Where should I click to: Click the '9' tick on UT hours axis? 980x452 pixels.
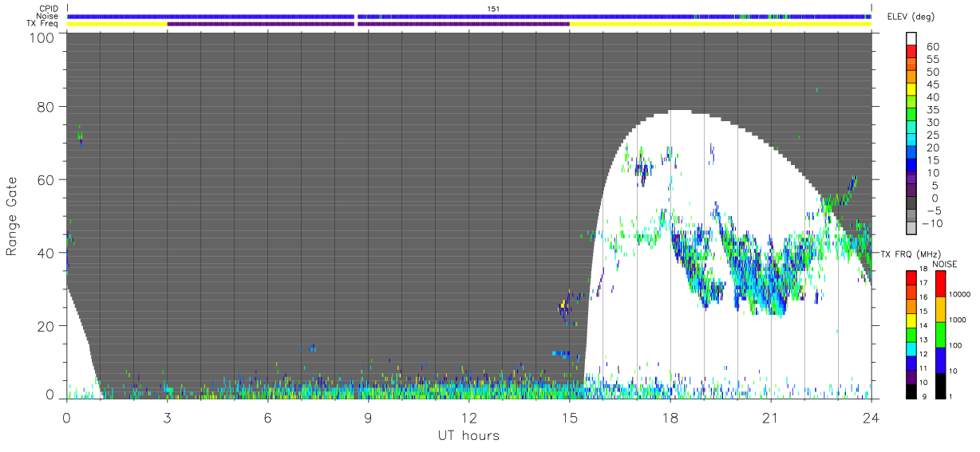[368, 417]
